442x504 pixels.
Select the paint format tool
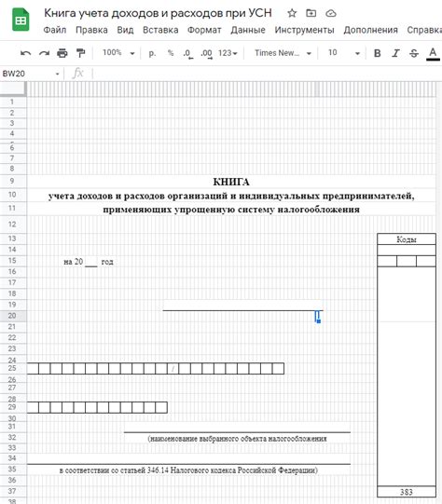80,53
